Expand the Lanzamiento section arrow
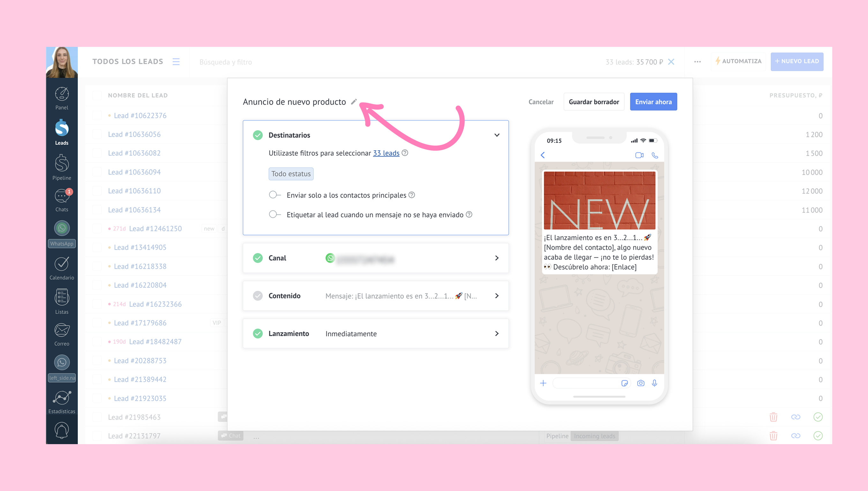Viewport: 868px width, 491px height. click(497, 333)
